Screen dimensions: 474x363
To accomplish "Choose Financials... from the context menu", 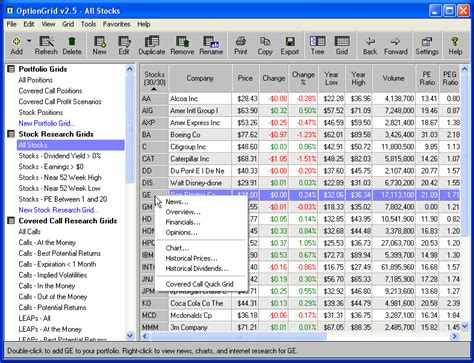I will [201, 222].
